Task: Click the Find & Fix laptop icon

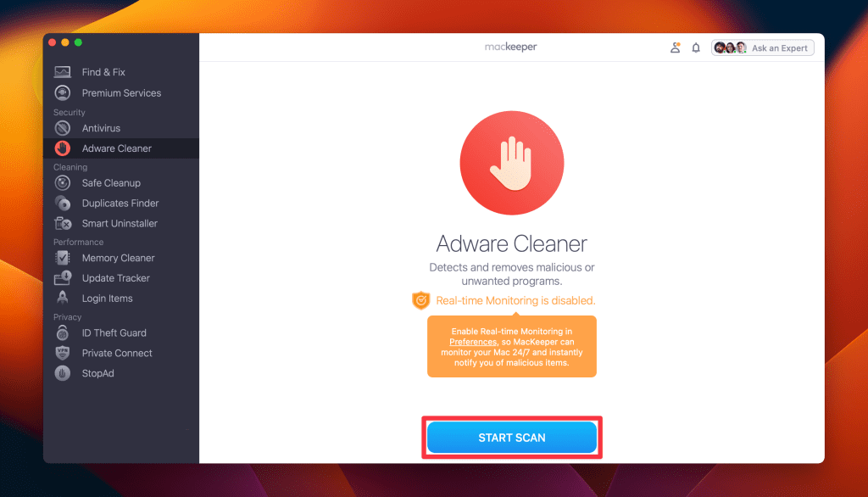Action: click(63, 72)
